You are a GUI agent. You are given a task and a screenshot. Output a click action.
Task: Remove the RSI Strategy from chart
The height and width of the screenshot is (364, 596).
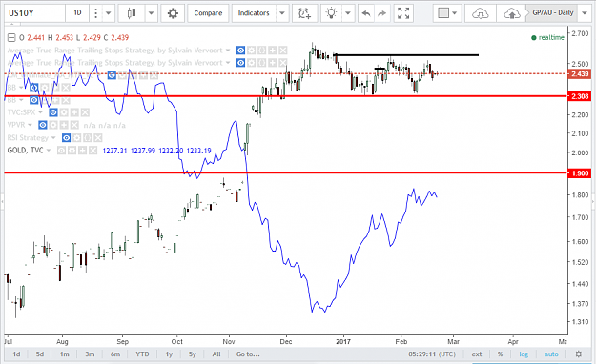pos(98,137)
